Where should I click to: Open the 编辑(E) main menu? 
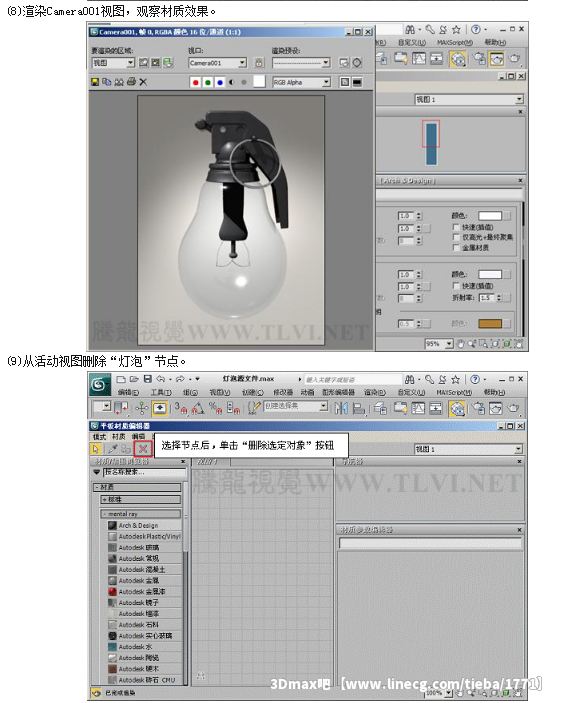coord(128,392)
